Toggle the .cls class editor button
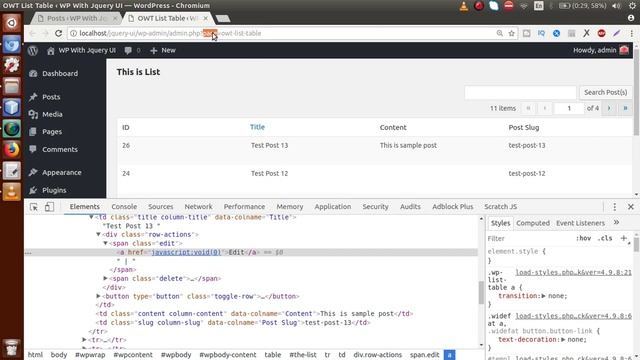The height and width of the screenshot is (360, 640). (604, 238)
